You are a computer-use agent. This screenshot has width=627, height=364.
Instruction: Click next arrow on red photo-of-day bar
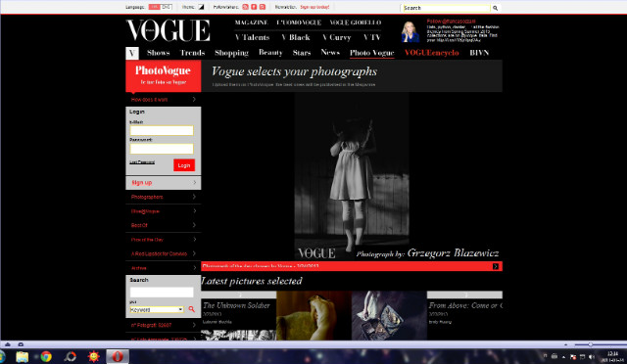[496, 266]
